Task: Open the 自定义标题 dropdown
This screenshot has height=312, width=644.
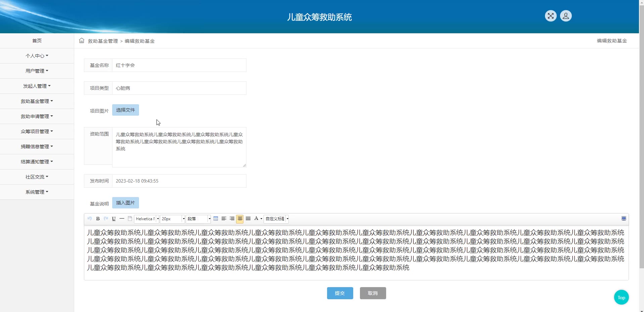Action: [276, 219]
